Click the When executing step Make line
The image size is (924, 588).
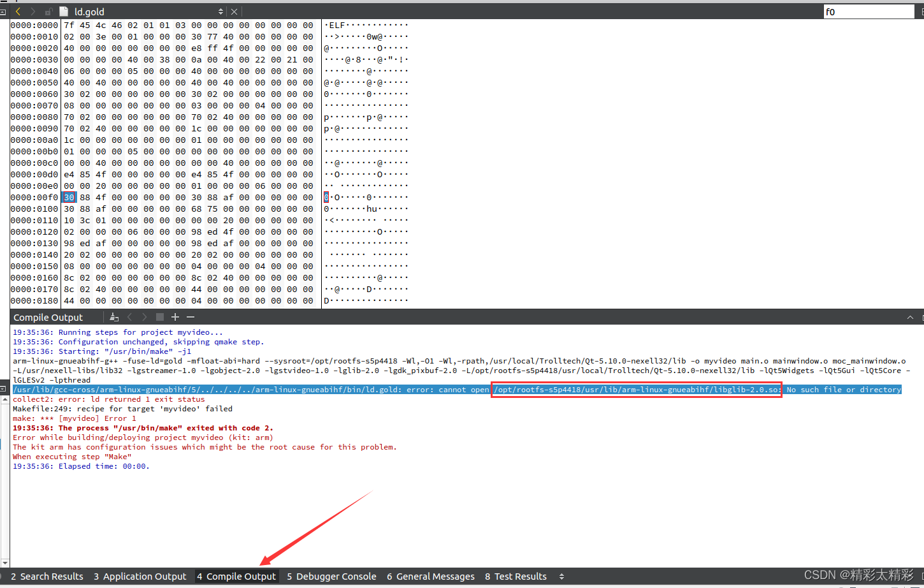point(72,457)
